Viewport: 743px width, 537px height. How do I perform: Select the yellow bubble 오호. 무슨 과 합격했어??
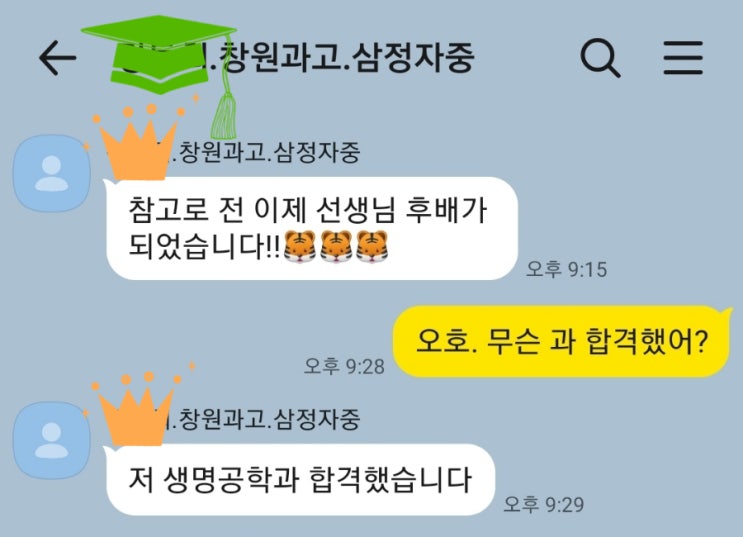click(561, 341)
